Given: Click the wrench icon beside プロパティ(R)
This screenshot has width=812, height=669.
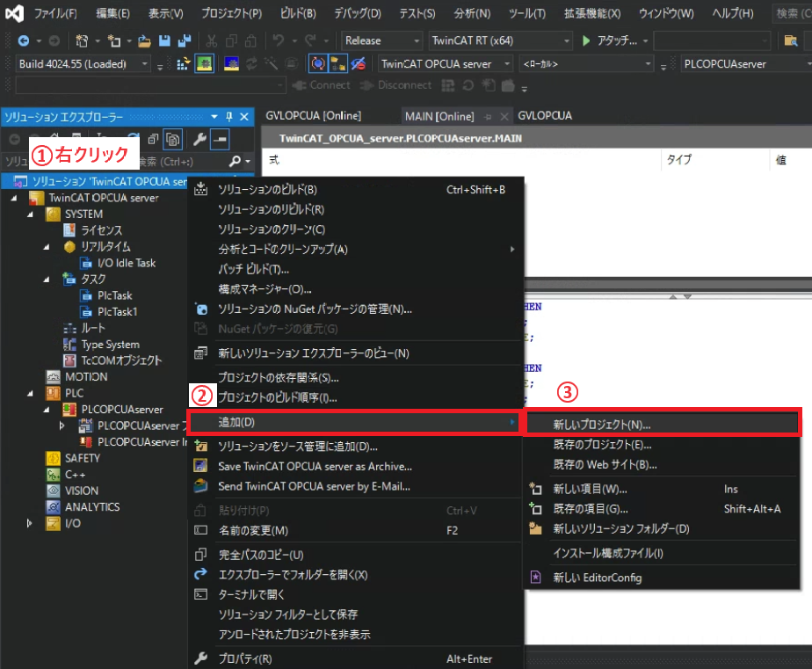Looking at the screenshot, I should [200, 658].
